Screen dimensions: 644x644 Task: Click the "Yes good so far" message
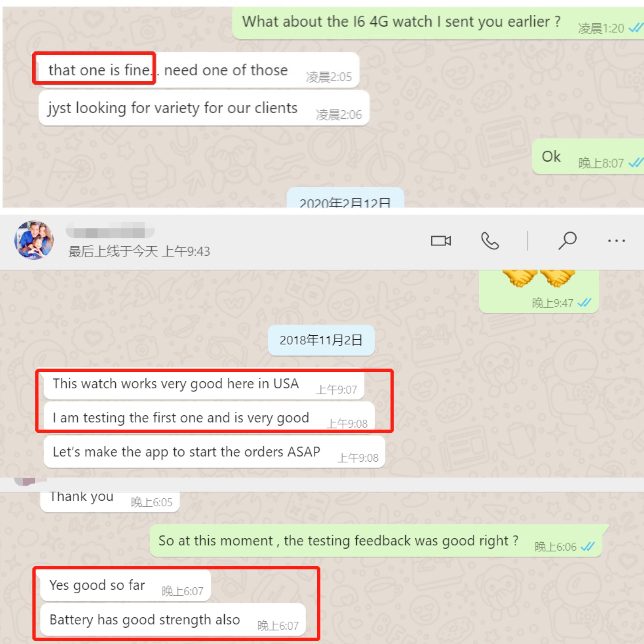125,585
